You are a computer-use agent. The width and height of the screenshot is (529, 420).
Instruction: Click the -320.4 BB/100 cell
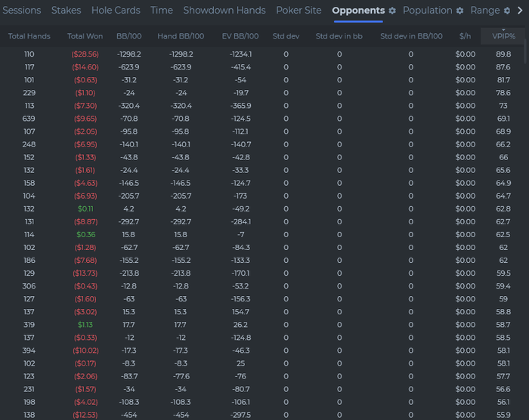(x=129, y=106)
